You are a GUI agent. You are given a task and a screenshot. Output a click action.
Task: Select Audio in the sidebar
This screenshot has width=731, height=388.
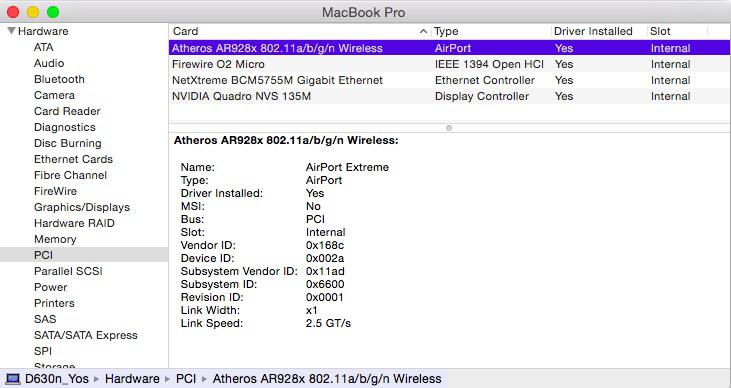tap(49, 63)
